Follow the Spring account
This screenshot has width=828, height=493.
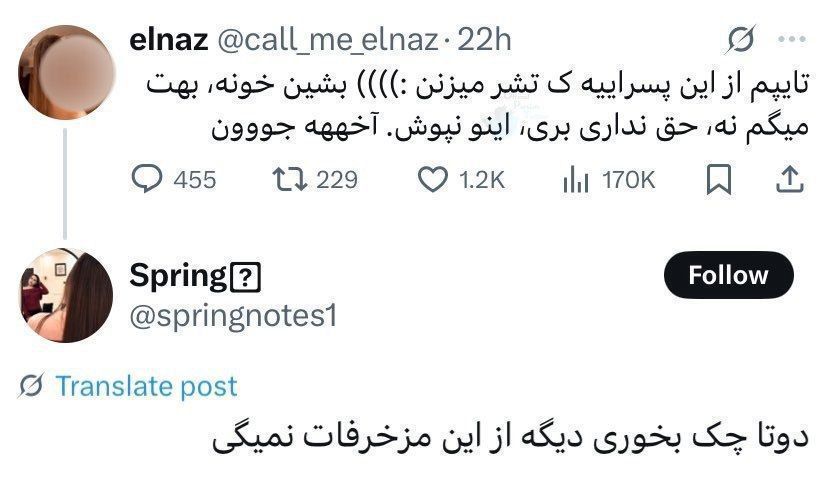coord(729,275)
